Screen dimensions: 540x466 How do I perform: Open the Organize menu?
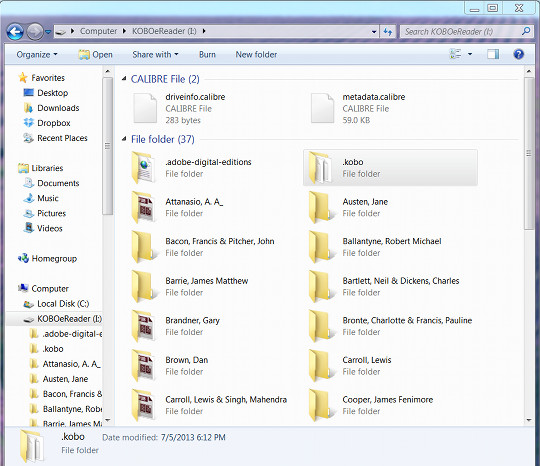(x=37, y=54)
